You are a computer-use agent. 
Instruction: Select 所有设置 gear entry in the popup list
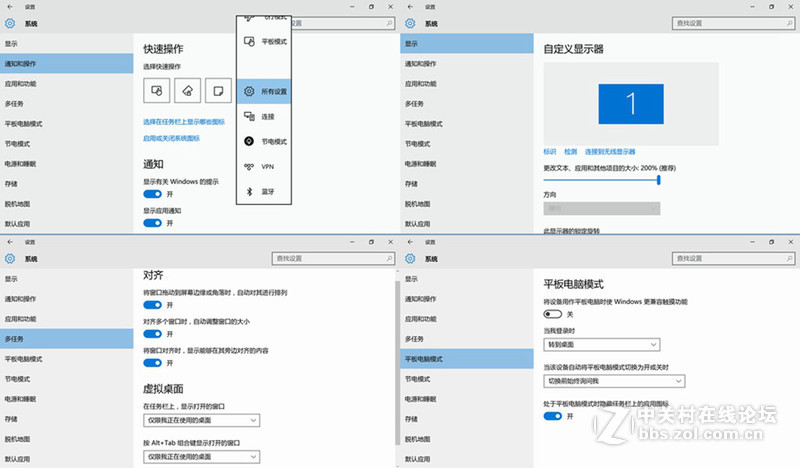coord(264,91)
